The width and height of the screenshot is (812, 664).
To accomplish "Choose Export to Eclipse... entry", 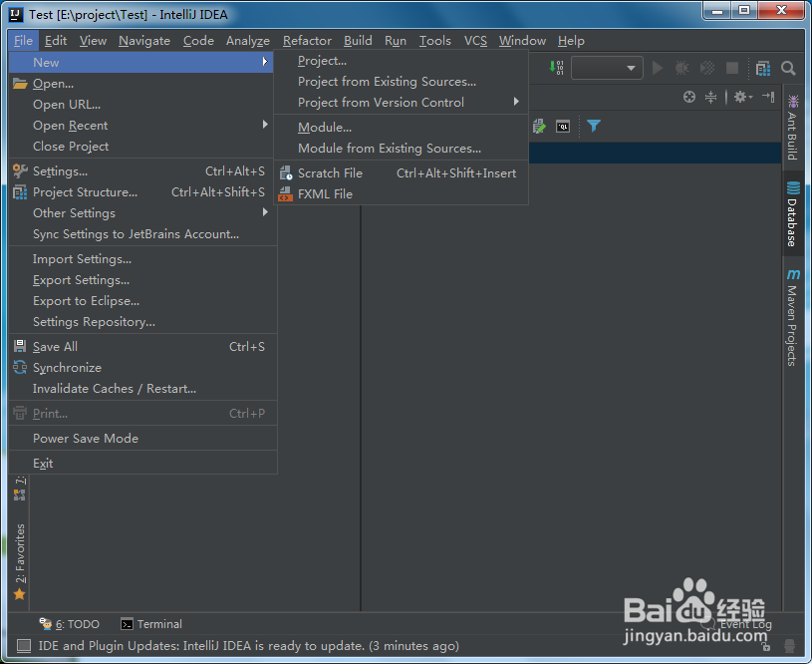I will point(140,301).
